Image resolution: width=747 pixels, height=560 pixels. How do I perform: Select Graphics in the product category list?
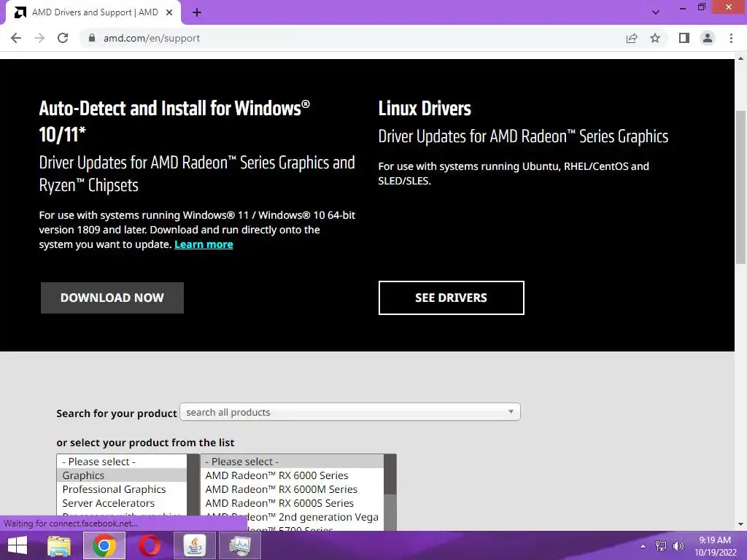(122, 475)
